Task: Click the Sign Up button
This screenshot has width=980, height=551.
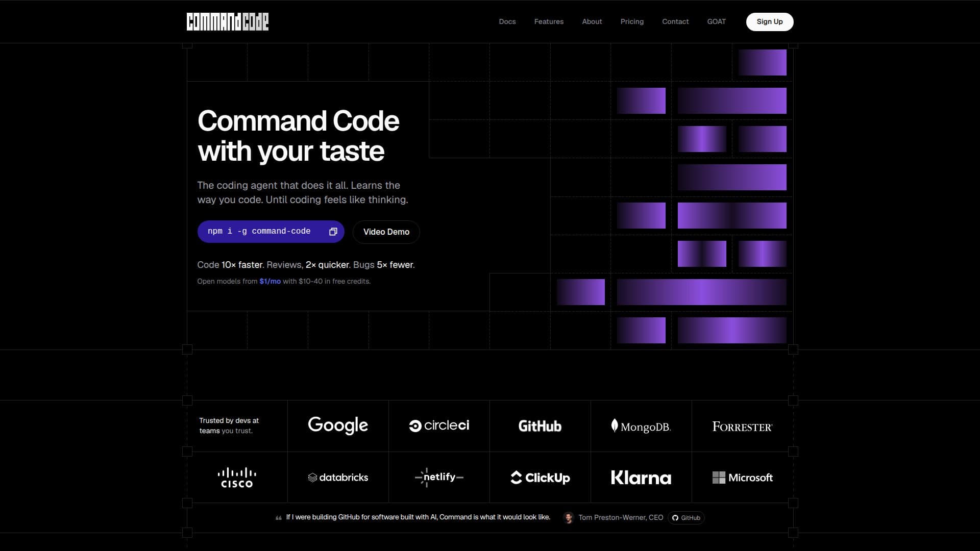Action: click(770, 21)
